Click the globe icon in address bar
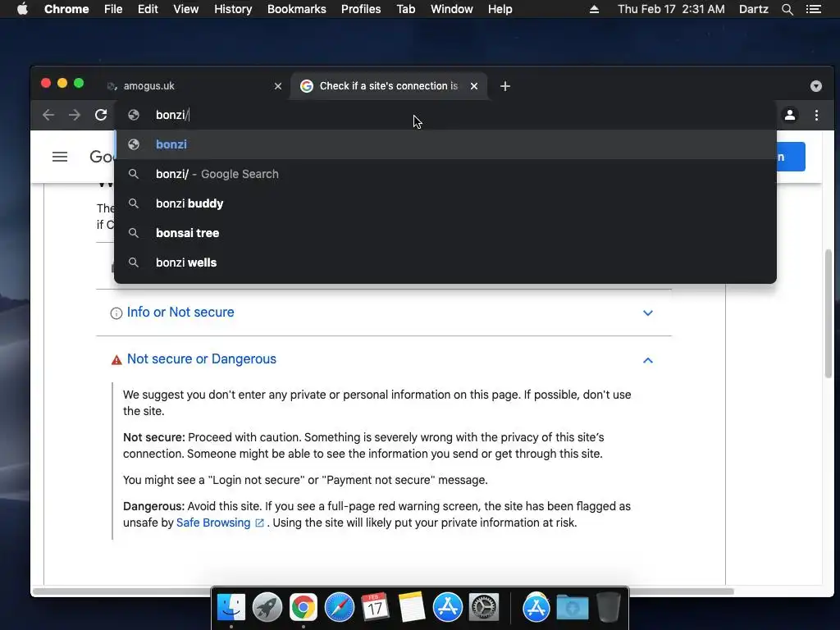 tap(134, 115)
